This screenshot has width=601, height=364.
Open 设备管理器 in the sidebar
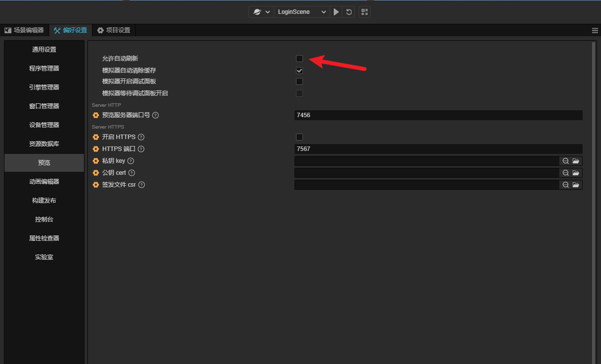[x=44, y=125]
